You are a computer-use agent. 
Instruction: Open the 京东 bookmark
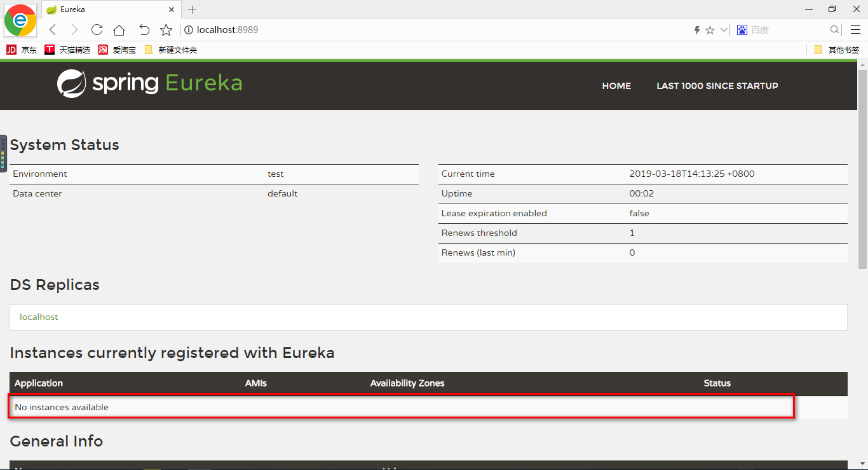(x=22, y=50)
